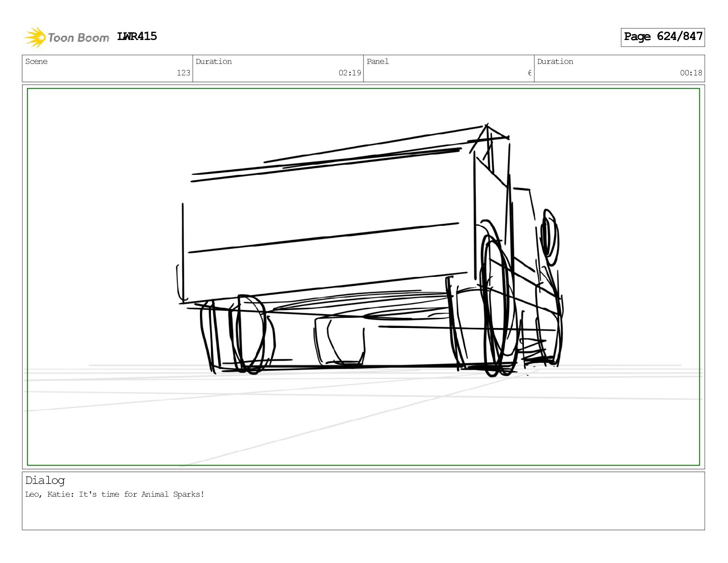Select the scene duration value 02:19
The width and height of the screenshot is (728, 563).
click(x=350, y=73)
